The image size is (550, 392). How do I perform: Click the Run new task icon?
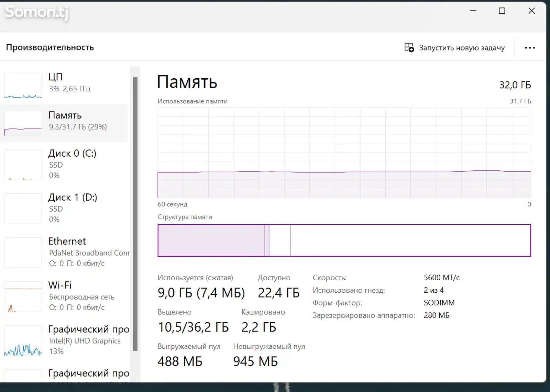(x=409, y=47)
